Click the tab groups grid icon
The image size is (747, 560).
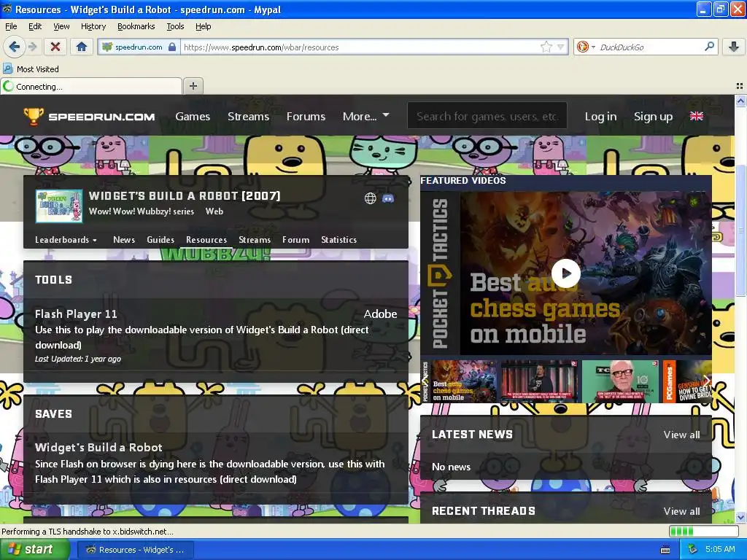(x=740, y=86)
